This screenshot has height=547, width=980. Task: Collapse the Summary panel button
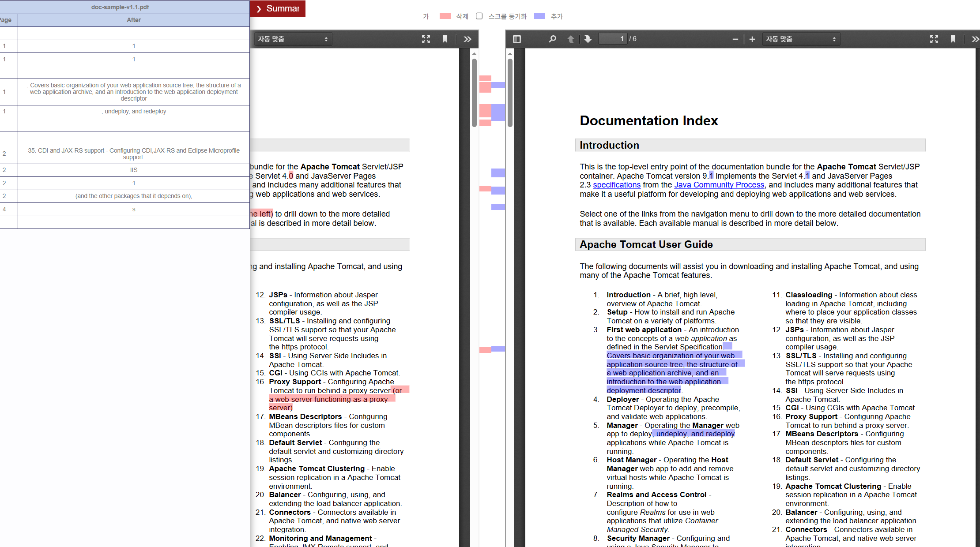click(278, 8)
